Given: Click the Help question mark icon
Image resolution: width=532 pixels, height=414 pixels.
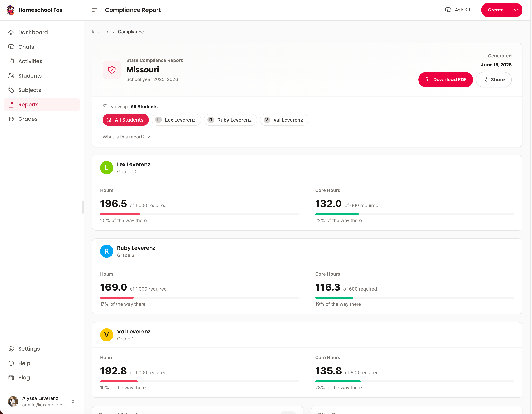Looking at the screenshot, I should coord(11,363).
